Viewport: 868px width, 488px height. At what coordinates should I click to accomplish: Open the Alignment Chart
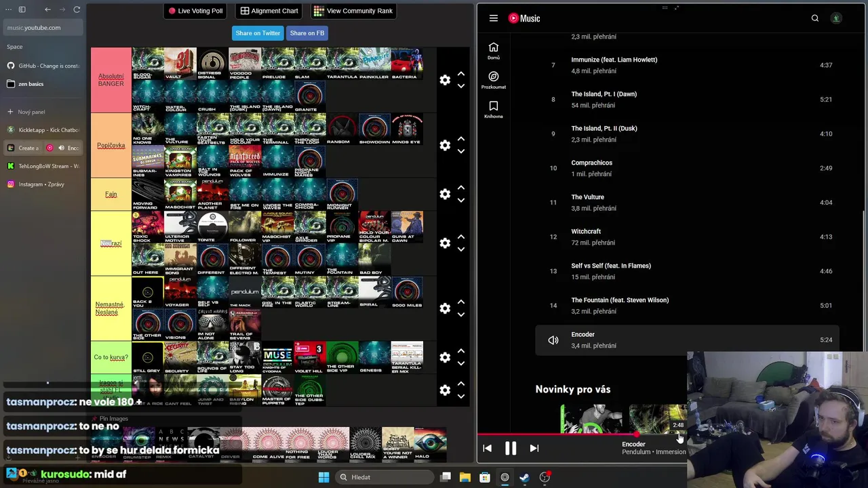point(269,11)
